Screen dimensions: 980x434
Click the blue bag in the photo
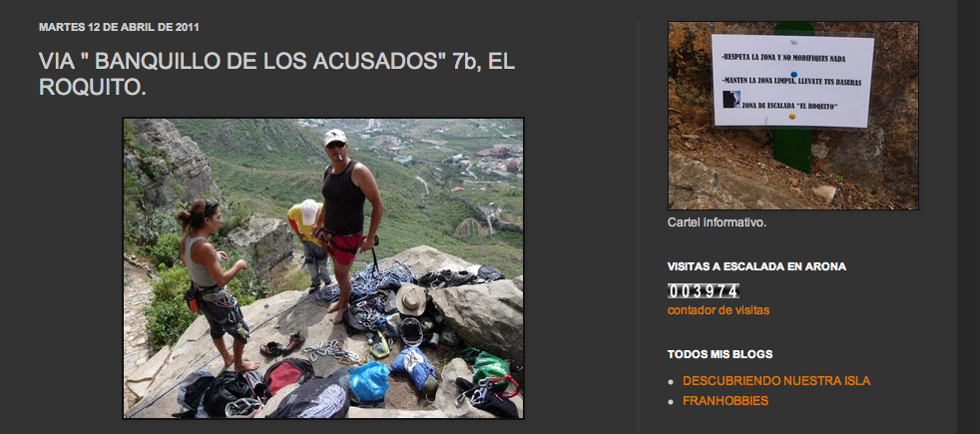pos(369,381)
